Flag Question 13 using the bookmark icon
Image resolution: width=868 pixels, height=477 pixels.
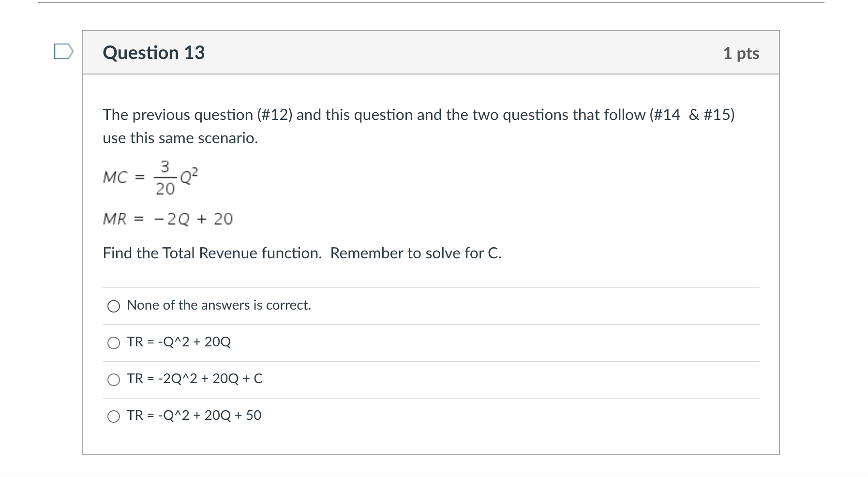64,51
